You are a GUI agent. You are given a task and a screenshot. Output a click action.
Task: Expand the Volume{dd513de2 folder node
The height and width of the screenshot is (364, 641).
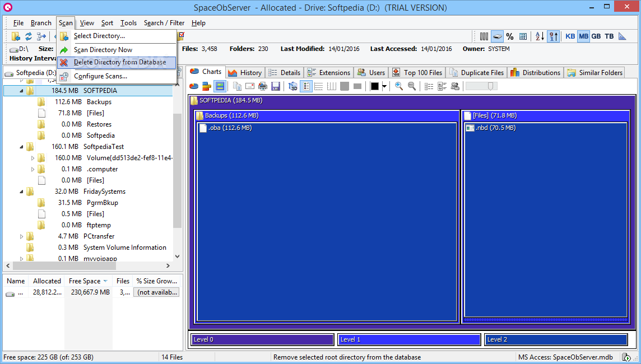(x=32, y=158)
